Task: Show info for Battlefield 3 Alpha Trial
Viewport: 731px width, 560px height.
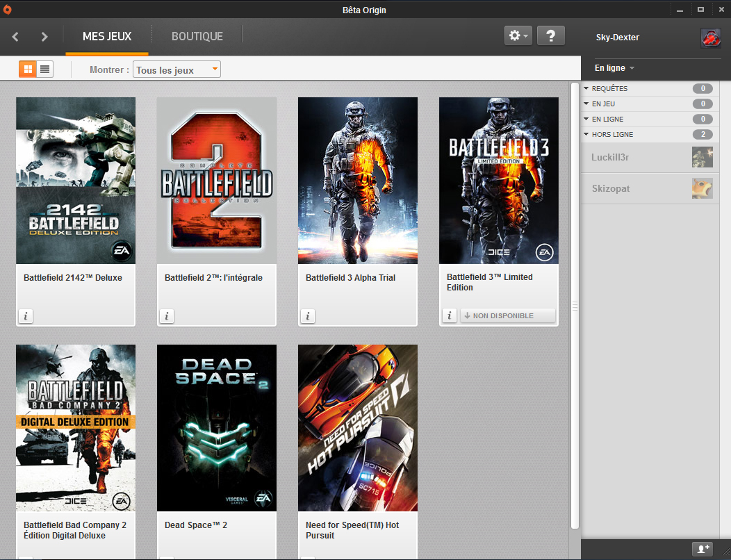Action: coord(308,316)
